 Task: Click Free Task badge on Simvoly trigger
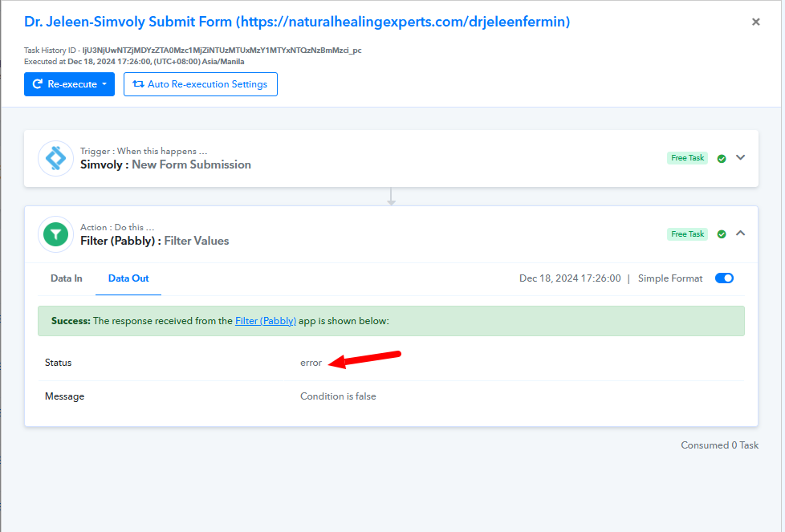pyautogui.click(x=687, y=158)
